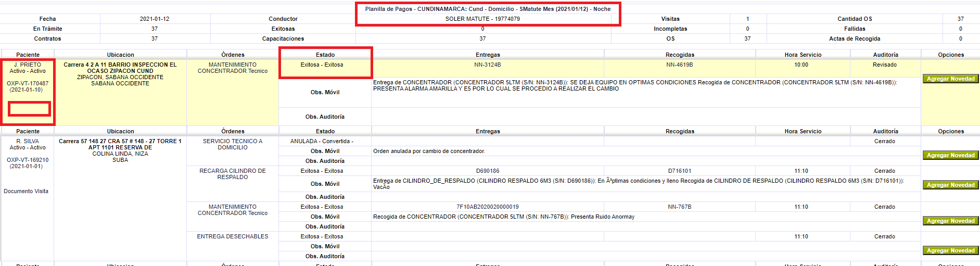Screen dimensions: 980x266
Task: Click the date value 2021-01-12
Action: point(155,19)
